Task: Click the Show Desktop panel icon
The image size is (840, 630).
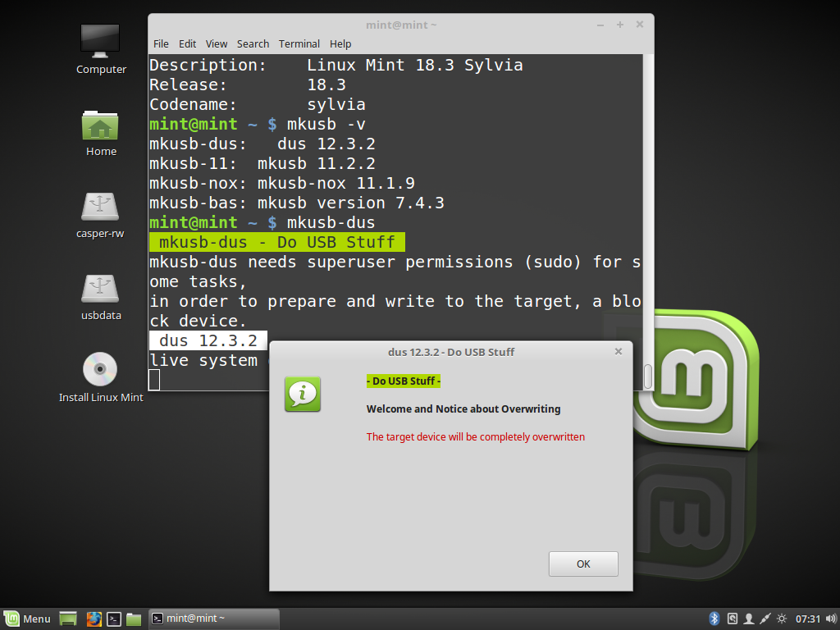Action: click(68, 619)
